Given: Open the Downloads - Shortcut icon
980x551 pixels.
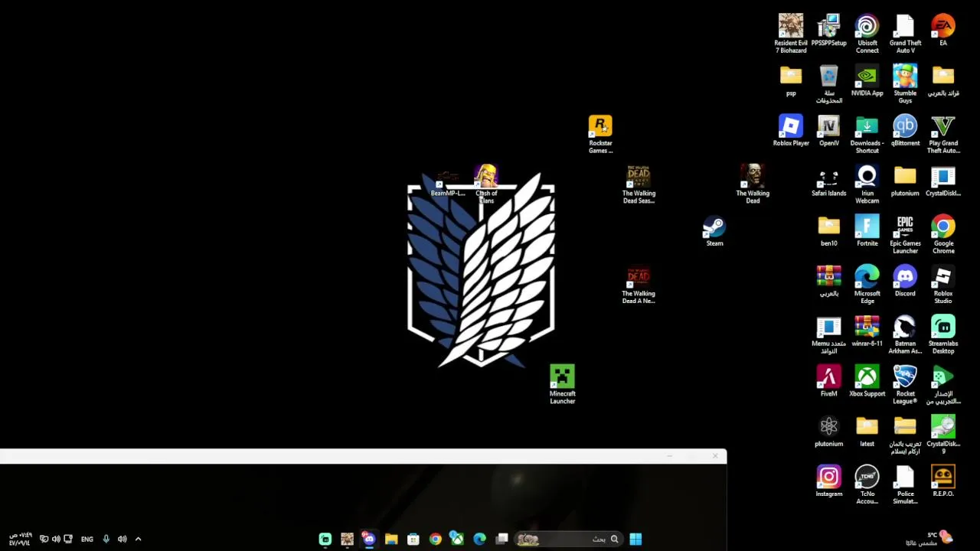Looking at the screenshot, I should tap(867, 134).
